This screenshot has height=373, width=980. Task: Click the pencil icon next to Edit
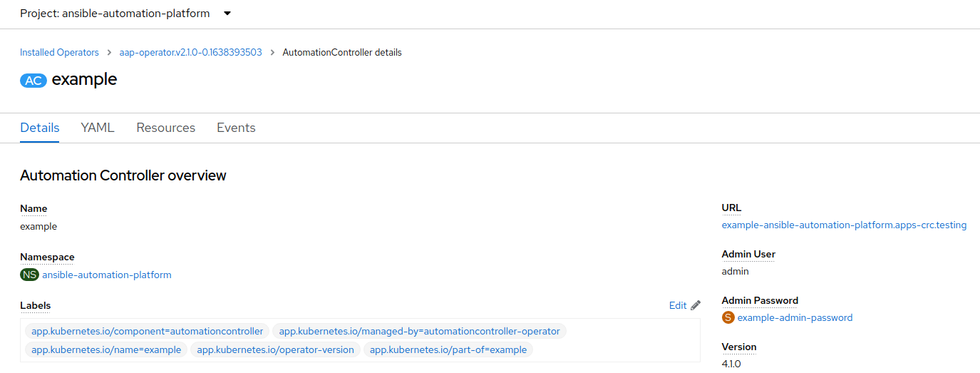coord(696,305)
